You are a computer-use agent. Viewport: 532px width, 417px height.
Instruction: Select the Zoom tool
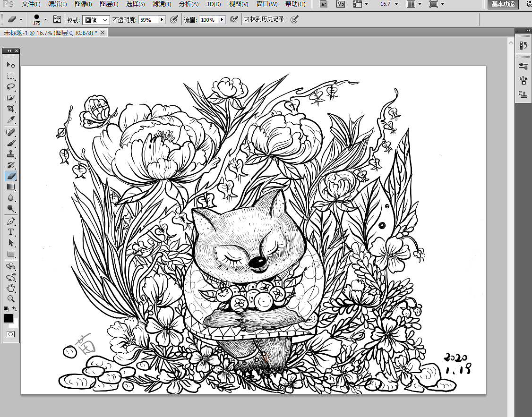(x=11, y=298)
